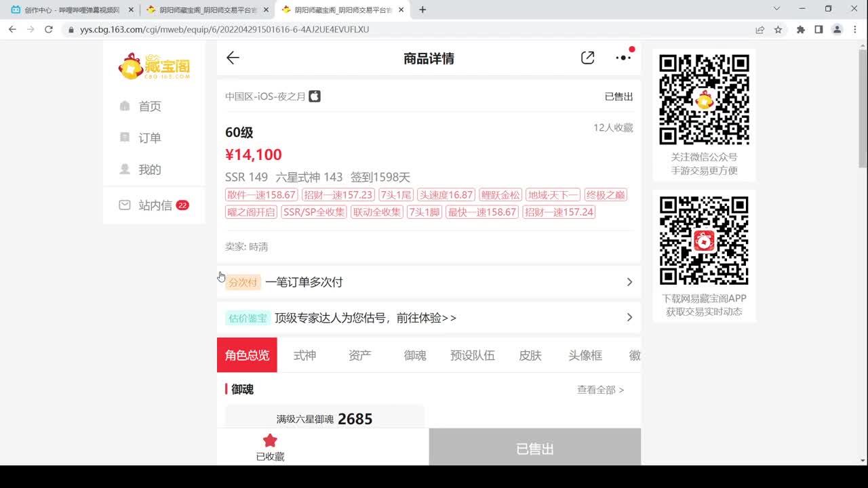Open 首页 from the sidebar
This screenshot has width=868, height=488.
coord(149,106)
